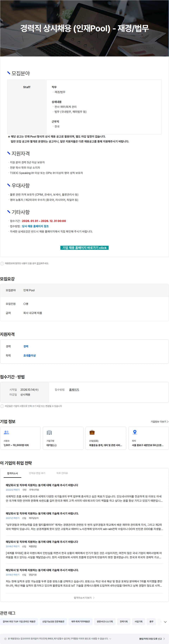Switch to the 인적성·면접 후기 tab
The width and height of the screenshot is (169, 644).
[x=37, y=473]
